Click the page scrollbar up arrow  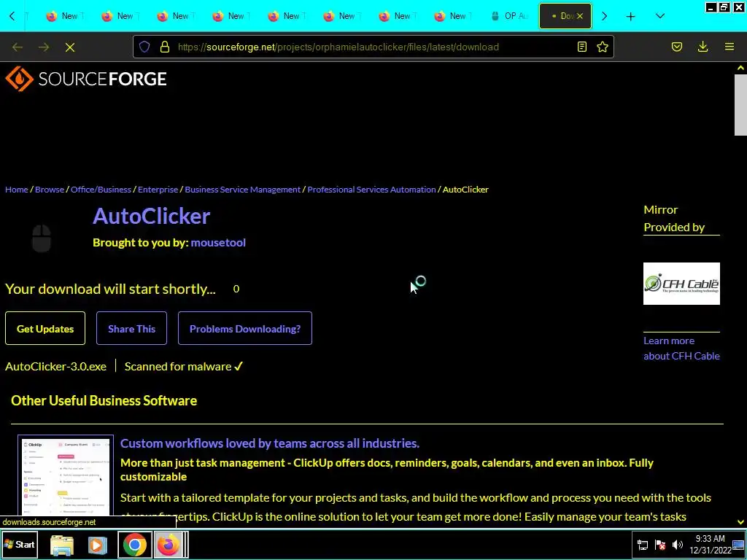click(x=740, y=68)
